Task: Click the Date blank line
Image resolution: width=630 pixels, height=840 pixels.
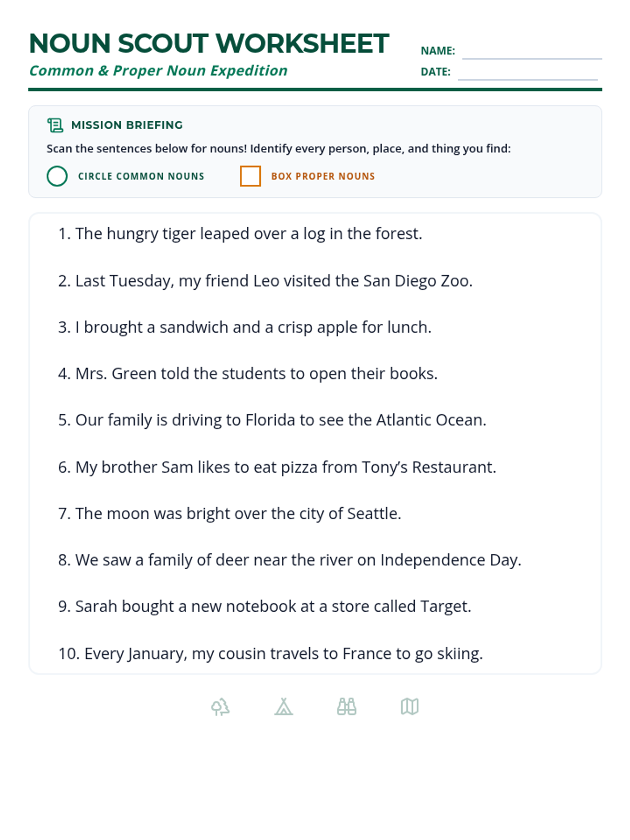Action: tap(527, 75)
